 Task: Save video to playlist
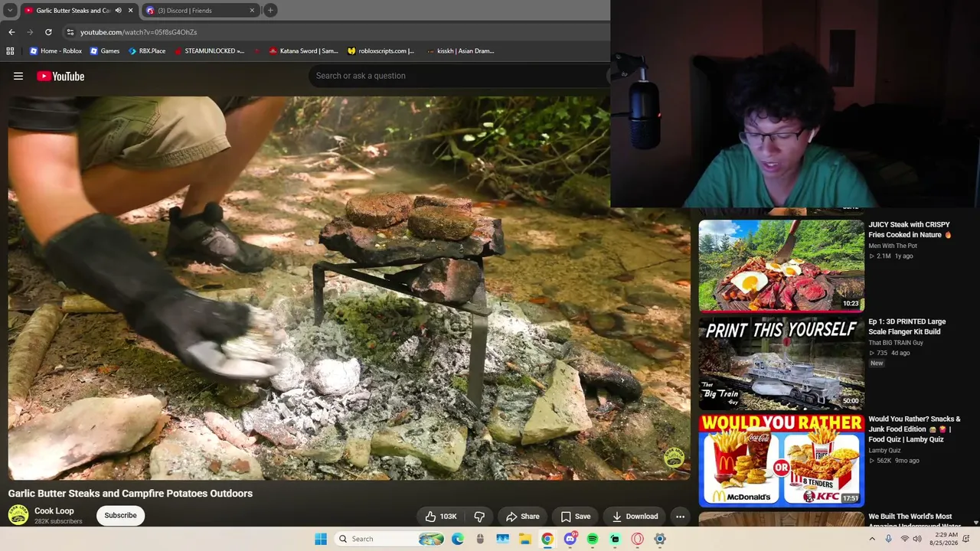576,517
